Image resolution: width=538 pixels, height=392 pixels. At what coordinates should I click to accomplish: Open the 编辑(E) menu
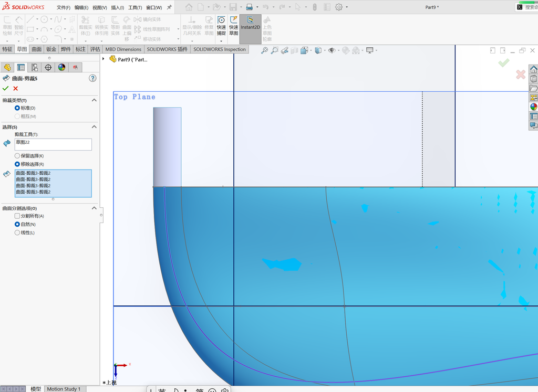(x=81, y=7)
